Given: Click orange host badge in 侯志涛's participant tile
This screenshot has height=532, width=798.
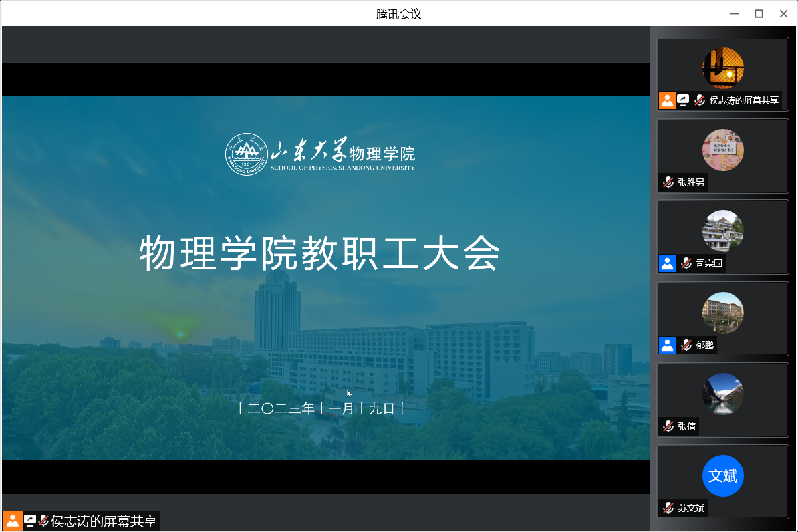Looking at the screenshot, I should point(667,100).
